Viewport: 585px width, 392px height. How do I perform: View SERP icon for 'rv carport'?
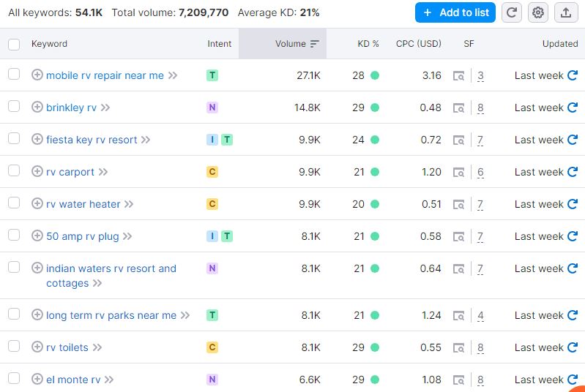(458, 172)
